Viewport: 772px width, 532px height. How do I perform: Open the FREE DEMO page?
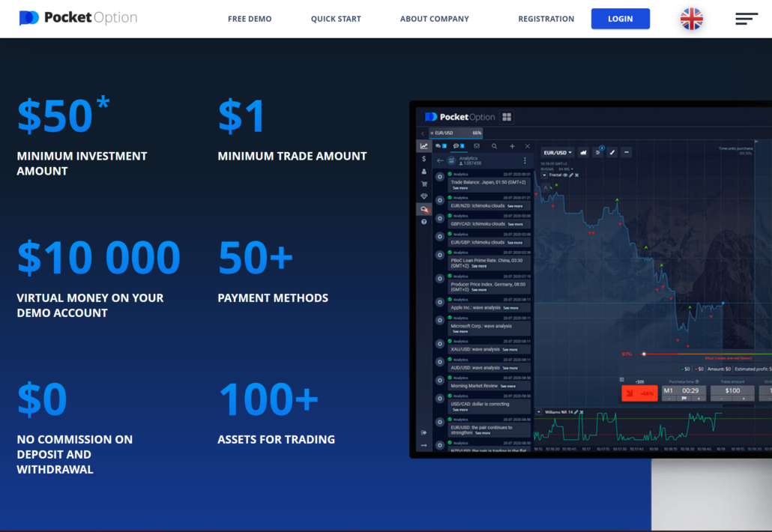coord(250,19)
